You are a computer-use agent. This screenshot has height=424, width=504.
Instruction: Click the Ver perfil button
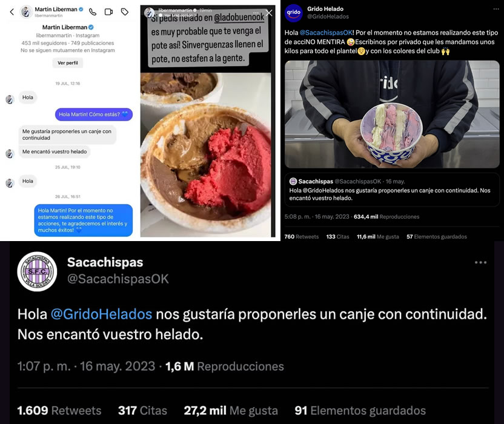point(67,63)
